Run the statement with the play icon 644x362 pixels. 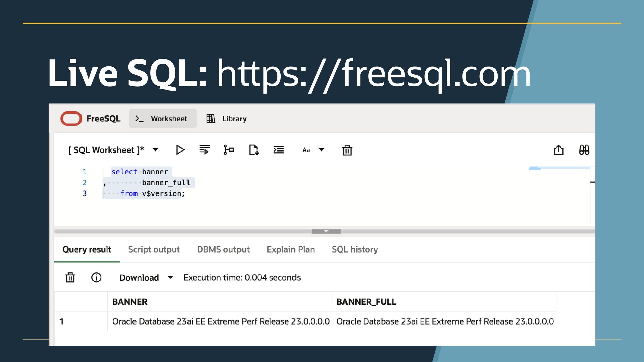point(180,150)
